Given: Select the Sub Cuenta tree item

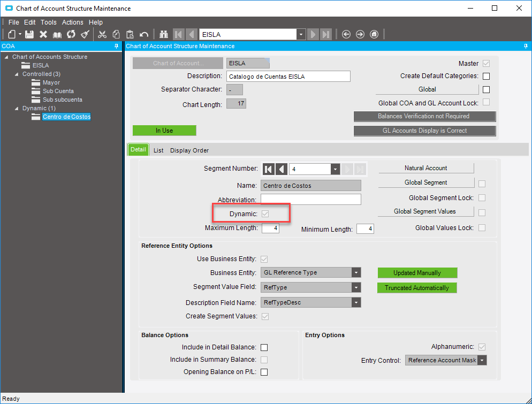Looking at the screenshot, I should click(x=58, y=91).
